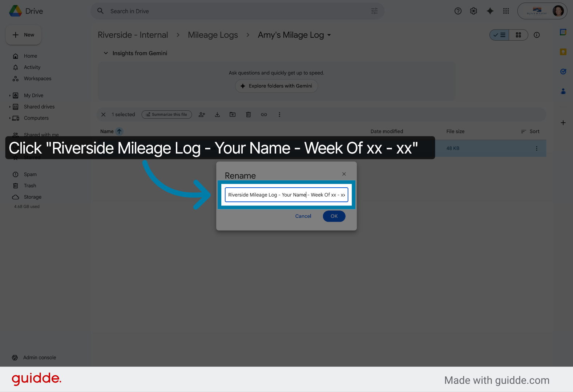The height and width of the screenshot is (392, 573).
Task: Open the Google Drive logo home
Action: (x=26, y=11)
